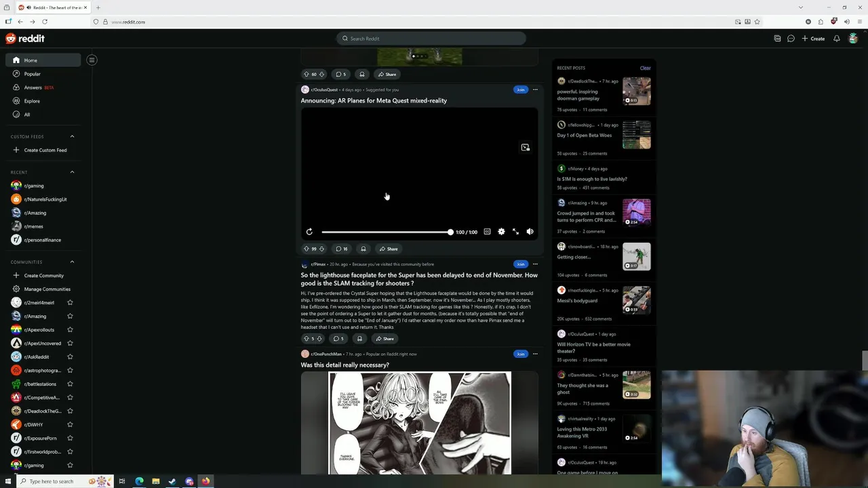
Task: Replay the AR Planes video
Action: (309, 232)
